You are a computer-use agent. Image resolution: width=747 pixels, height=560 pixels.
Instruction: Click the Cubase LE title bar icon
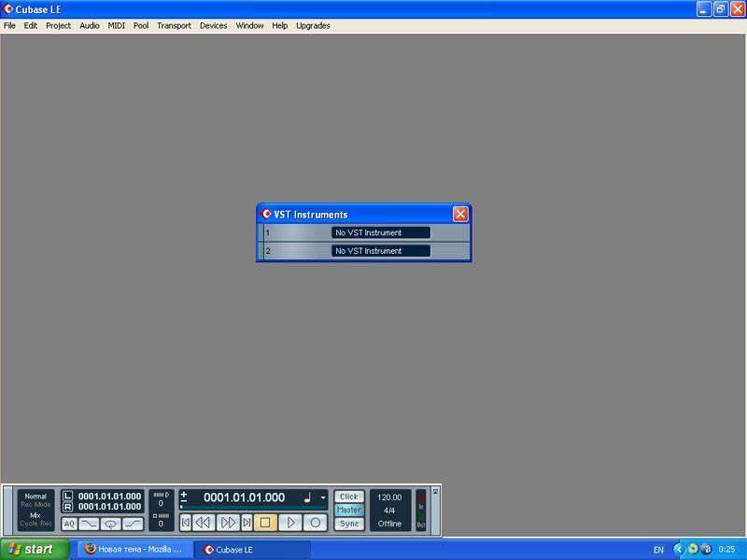click(7, 9)
